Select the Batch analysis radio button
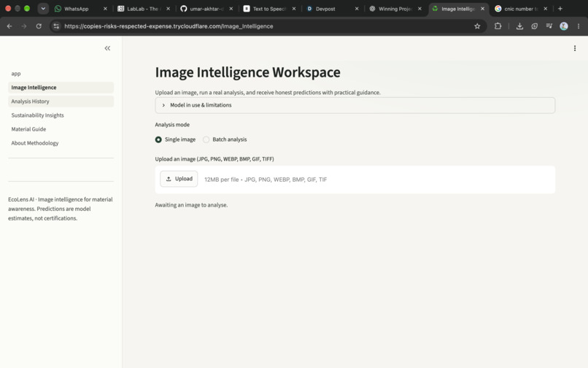The image size is (588, 368). pyautogui.click(x=206, y=139)
